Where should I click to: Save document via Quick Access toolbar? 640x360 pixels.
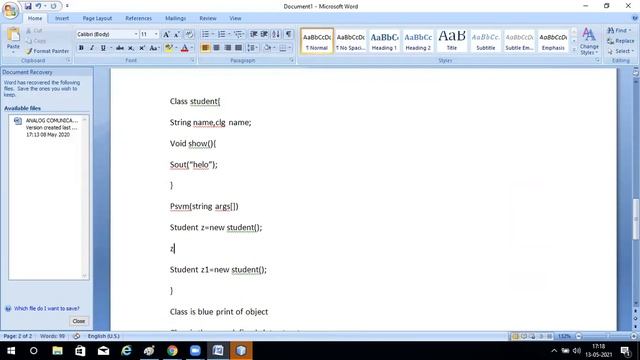coord(28,6)
